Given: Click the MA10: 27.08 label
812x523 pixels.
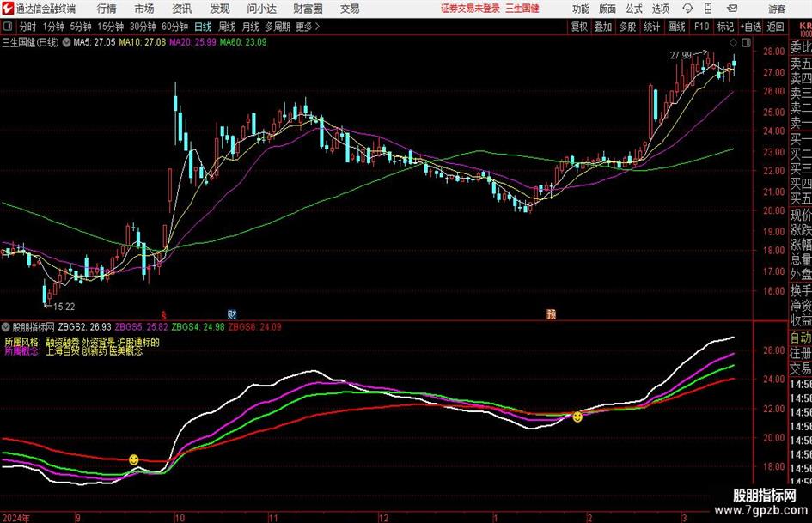Looking at the screenshot, I should (142, 42).
